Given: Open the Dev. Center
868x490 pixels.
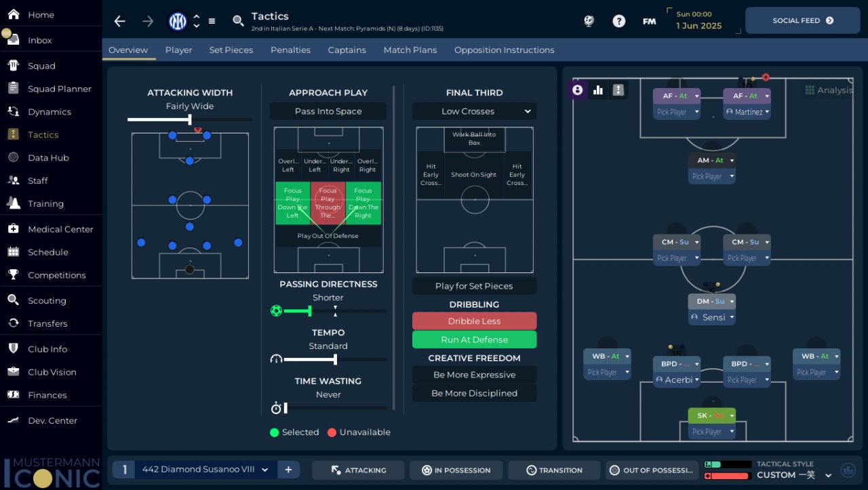Looking at the screenshot, I should pos(52,421).
